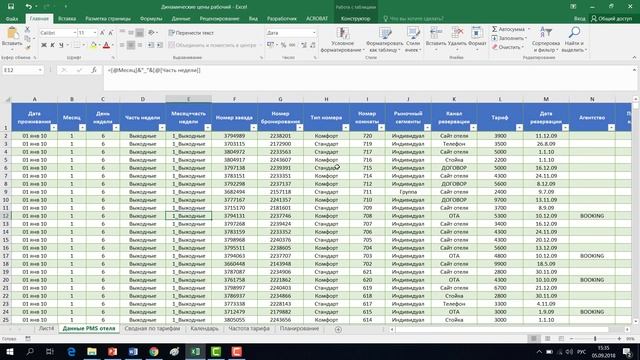This screenshot has height=360, width=640.
Task: Toggle italic (К) formatting
Action: [52, 45]
